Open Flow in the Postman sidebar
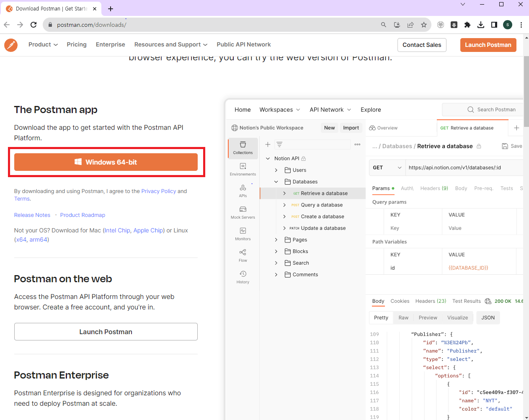529x420 pixels. (243, 255)
